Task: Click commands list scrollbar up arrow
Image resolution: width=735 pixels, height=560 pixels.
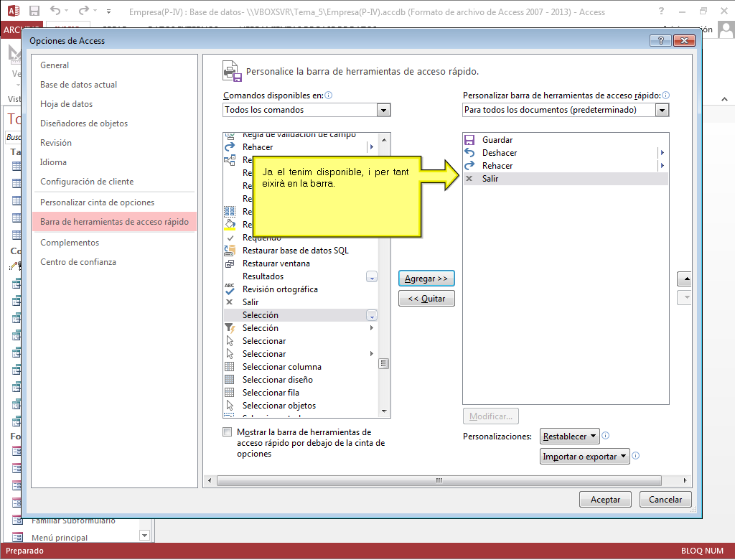Action: tap(384, 140)
